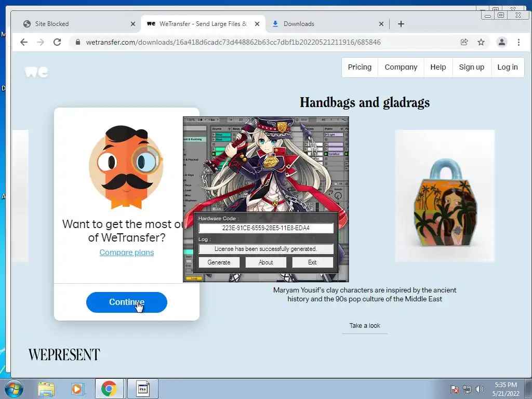Click the Maryam Yousif article description text

365,295
